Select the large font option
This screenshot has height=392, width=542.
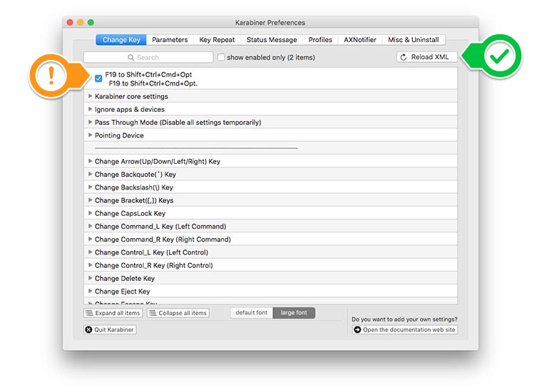[294, 313]
